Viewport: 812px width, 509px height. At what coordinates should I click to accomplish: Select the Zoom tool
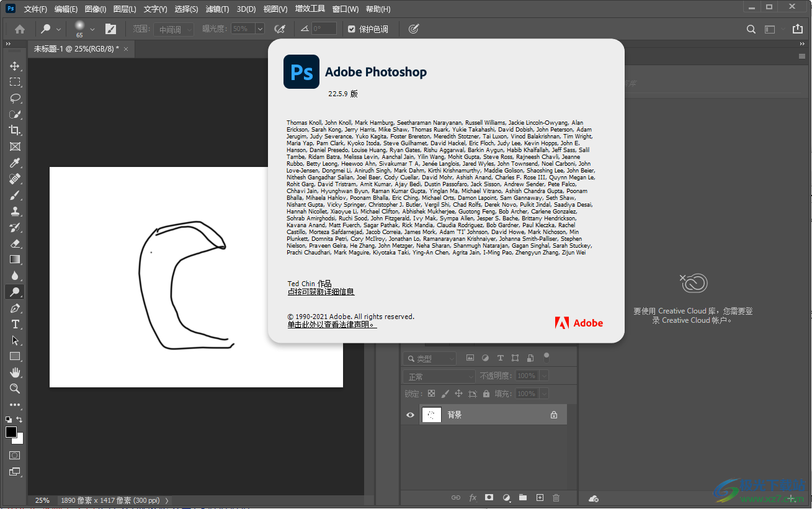click(x=15, y=389)
